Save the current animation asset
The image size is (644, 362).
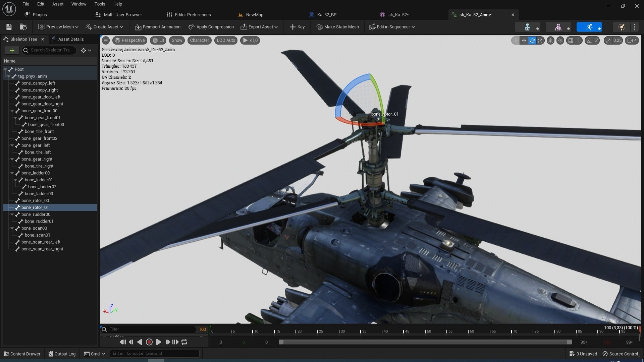9,27
